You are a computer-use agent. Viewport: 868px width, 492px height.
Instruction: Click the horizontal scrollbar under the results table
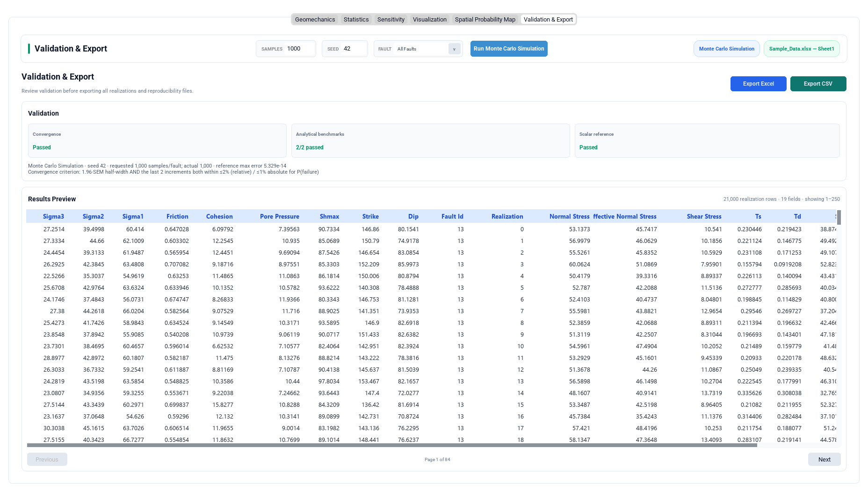(x=392, y=445)
